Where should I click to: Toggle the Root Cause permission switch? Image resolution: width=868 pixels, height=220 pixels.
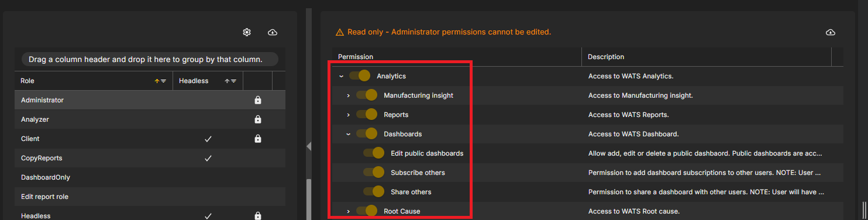(367, 211)
